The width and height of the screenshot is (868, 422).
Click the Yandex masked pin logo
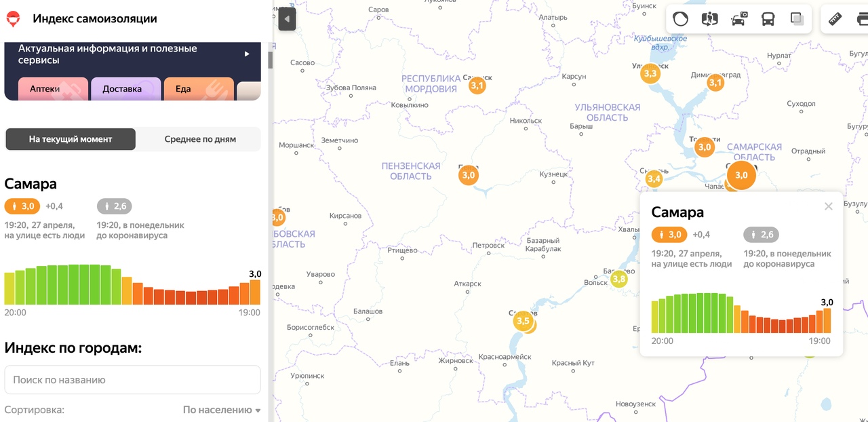tap(13, 19)
